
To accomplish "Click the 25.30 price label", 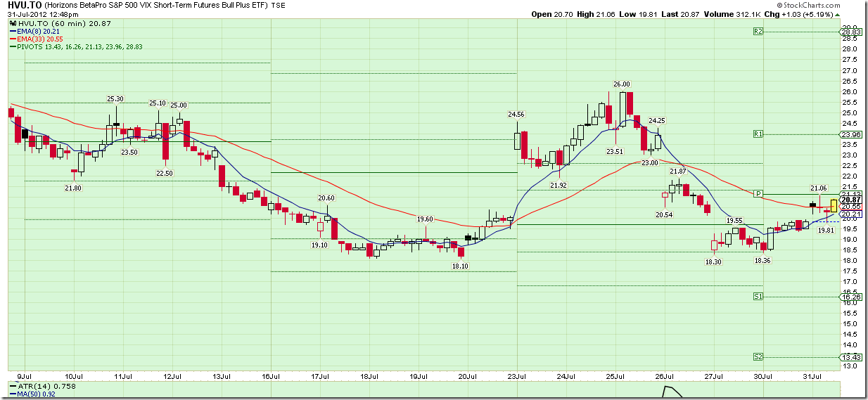I will [x=116, y=98].
